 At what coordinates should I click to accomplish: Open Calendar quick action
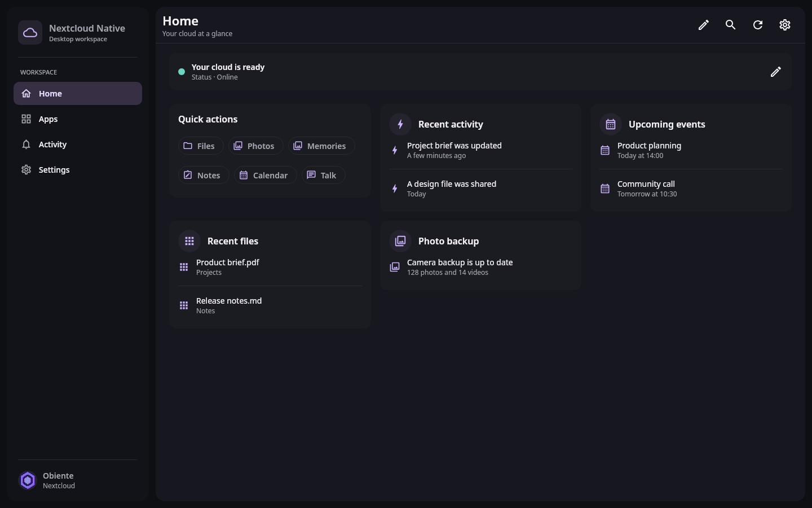point(265,175)
